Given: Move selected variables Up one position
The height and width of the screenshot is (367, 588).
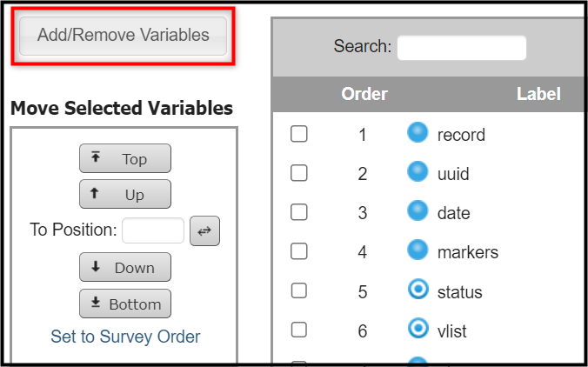Looking at the screenshot, I should 125,194.
